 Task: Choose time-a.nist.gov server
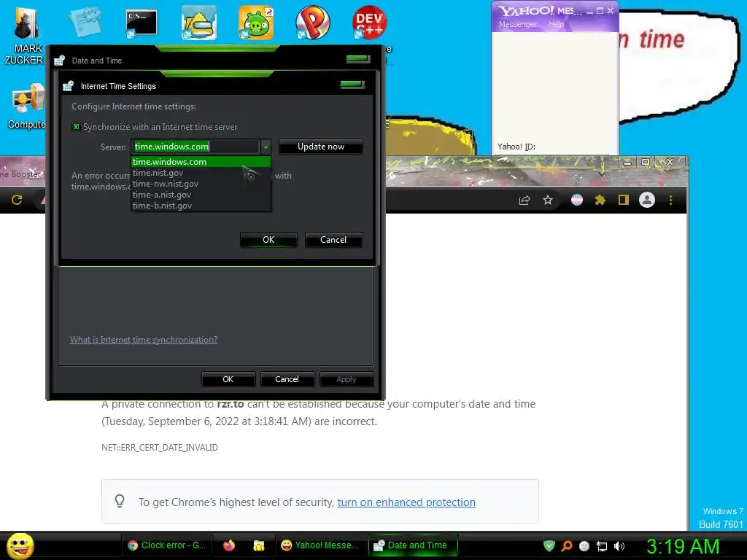coord(201,195)
